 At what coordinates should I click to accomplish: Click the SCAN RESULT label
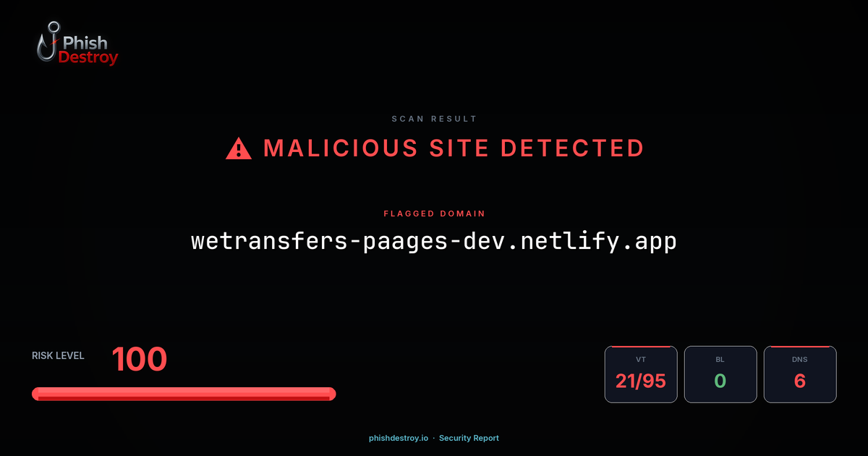coord(434,119)
